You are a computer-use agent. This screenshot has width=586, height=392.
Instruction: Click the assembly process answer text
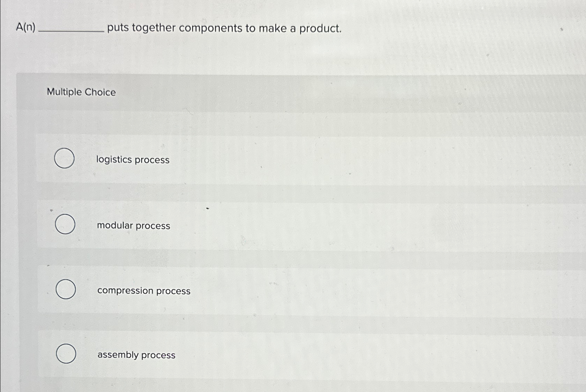pyautogui.click(x=136, y=355)
